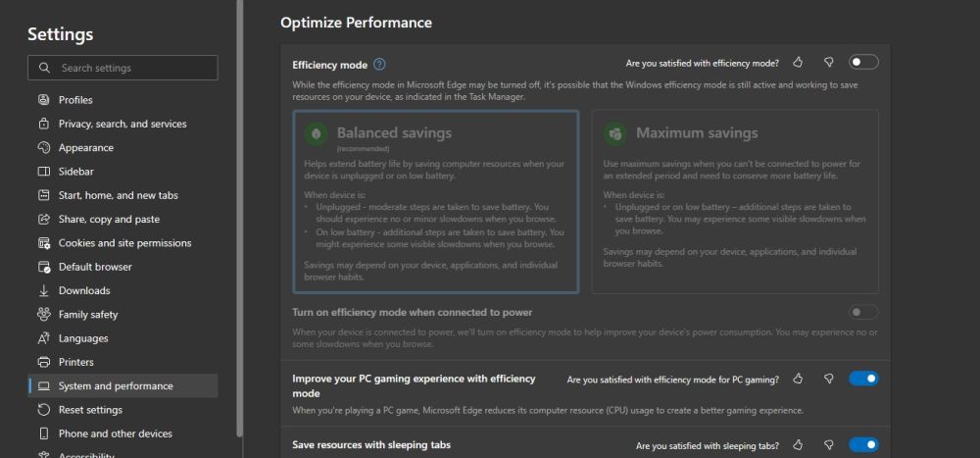This screenshot has height=458, width=980.
Task: Give thumbs down for efficiency mode
Action: [x=829, y=63]
